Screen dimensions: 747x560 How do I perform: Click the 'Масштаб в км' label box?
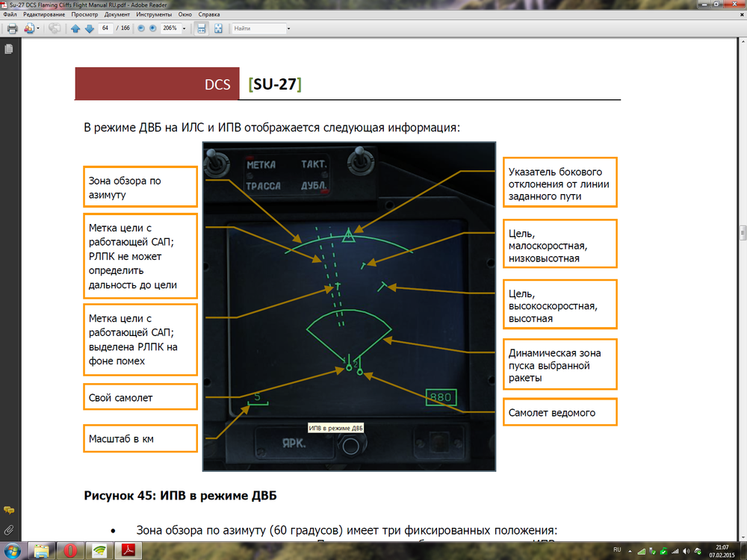coord(140,438)
